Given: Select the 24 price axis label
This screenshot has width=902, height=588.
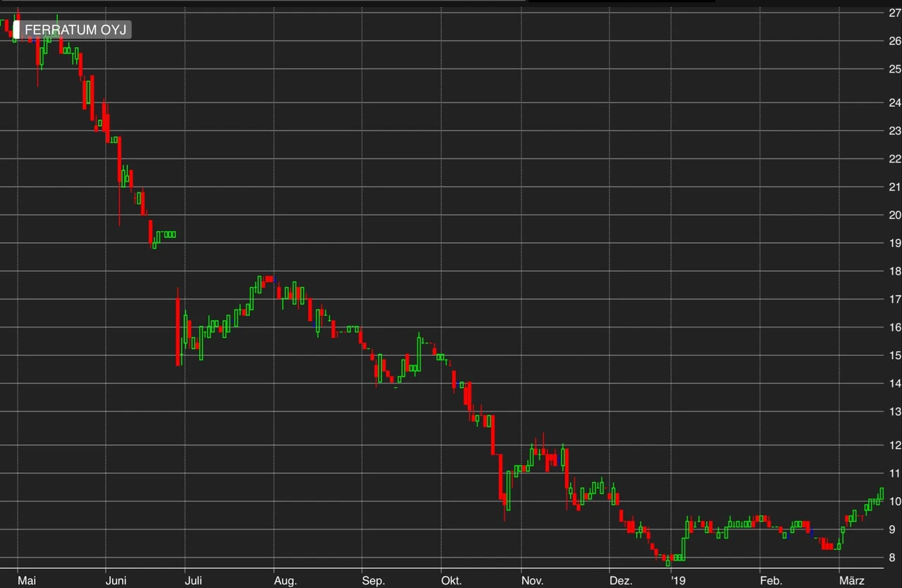Looking at the screenshot, I should (x=895, y=103).
